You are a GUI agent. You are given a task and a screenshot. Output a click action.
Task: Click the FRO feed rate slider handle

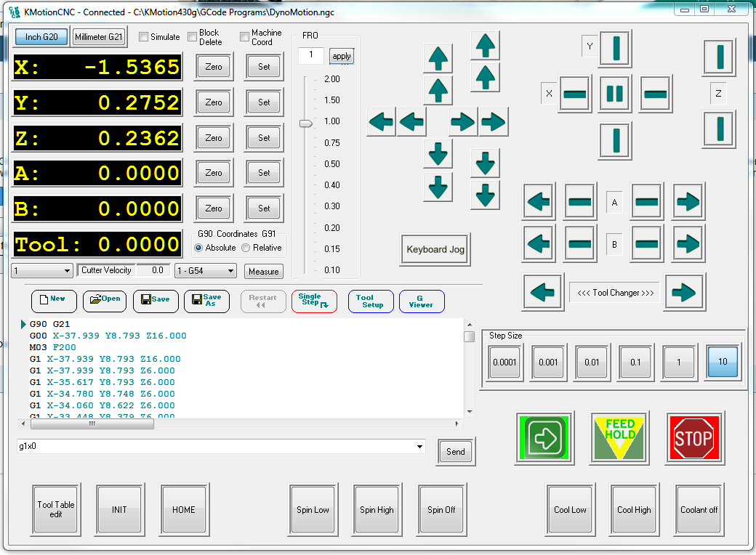[x=306, y=123]
